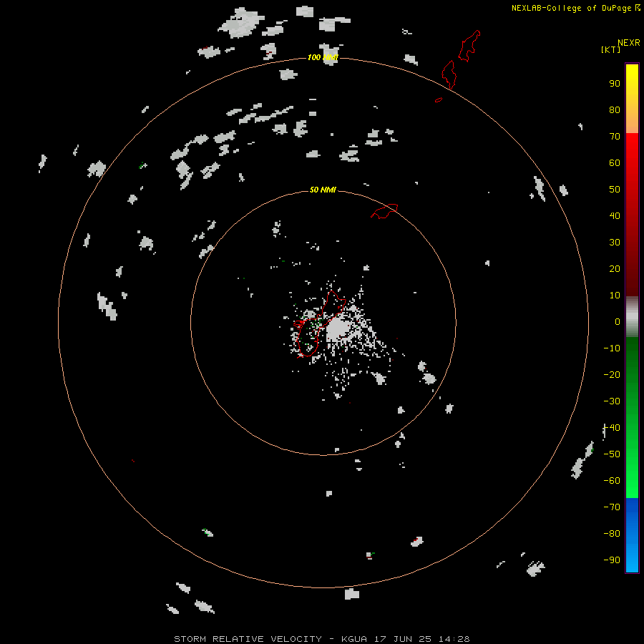The width and height of the screenshot is (644, 644).
Task: Click the -50 value on the velocity scale
Action: pyautogui.click(x=612, y=454)
